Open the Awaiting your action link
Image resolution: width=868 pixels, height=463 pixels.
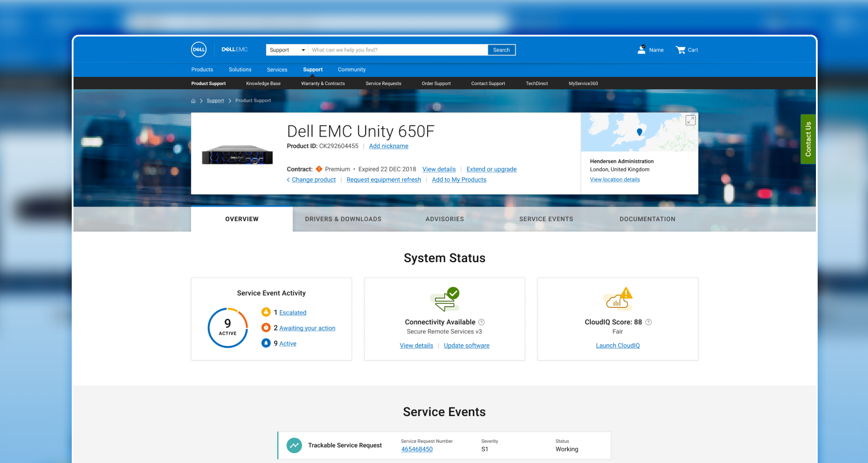(307, 328)
